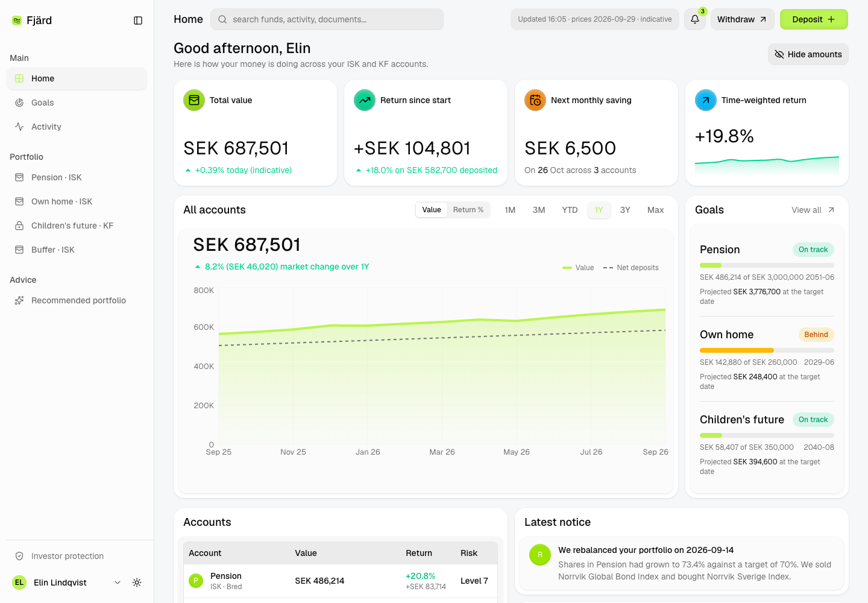Click the Next monthly saving calendar icon

coord(535,100)
